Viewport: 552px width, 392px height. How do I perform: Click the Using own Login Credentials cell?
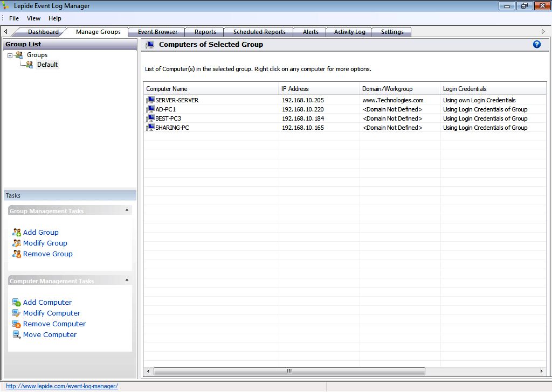point(479,100)
